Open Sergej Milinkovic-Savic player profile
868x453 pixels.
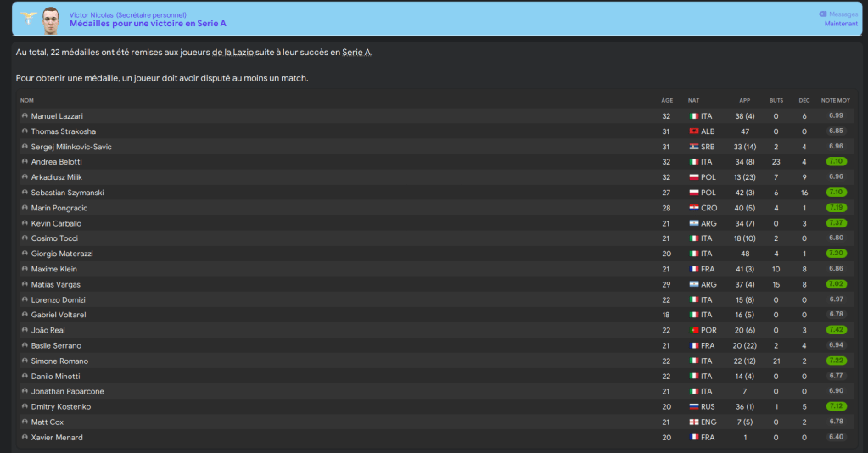point(71,147)
